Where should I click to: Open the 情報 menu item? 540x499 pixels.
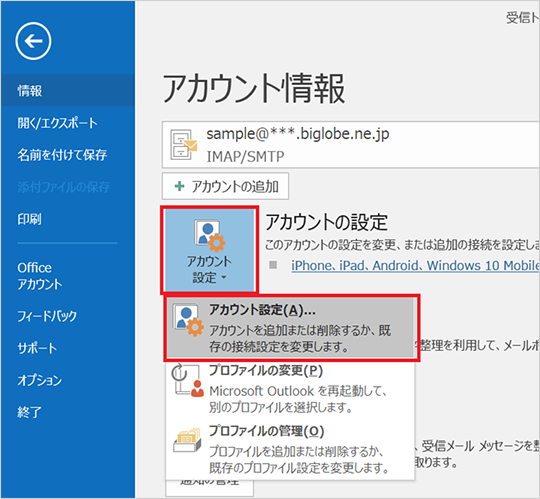pyautogui.click(x=68, y=91)
